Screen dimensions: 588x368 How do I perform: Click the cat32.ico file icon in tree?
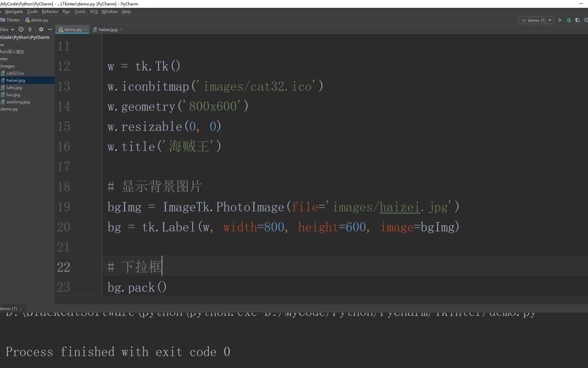[3, 73]
